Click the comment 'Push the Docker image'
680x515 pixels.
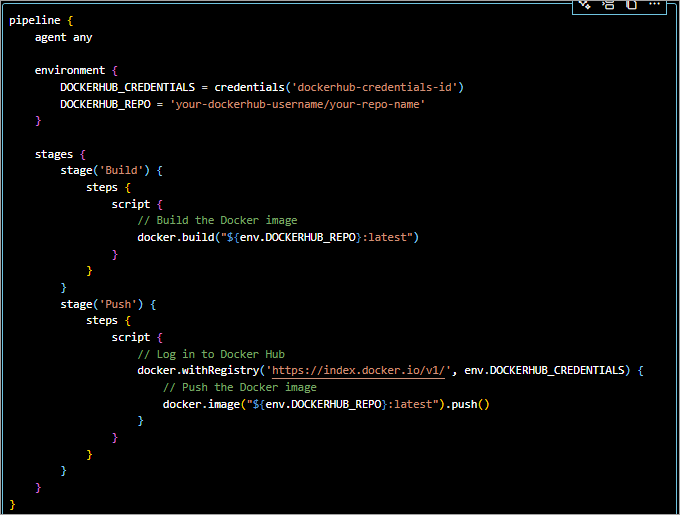click(x=240, y=387)
